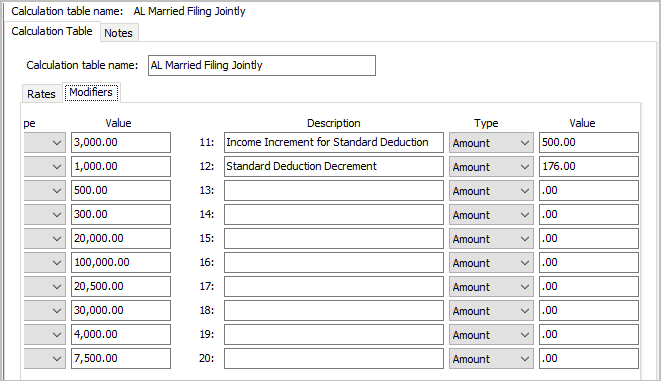Screen dimensions: 661x381
Task: Edit Income Increment for Standard Deduction description
Action: coord(334,142)
